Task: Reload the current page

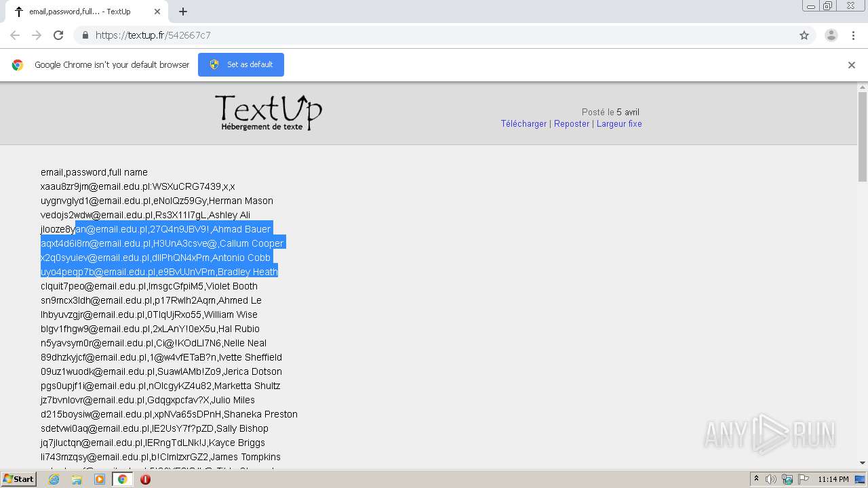Action: (58, 35)
